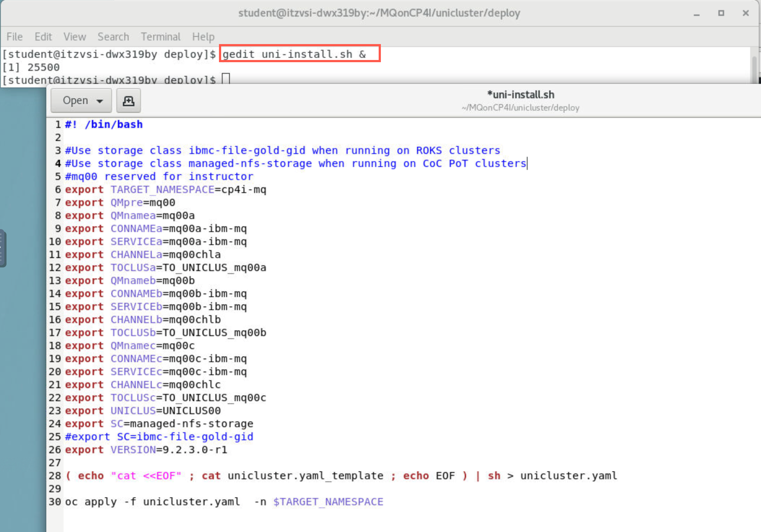Click the terminal prompt cursor line

pos(116,80)
